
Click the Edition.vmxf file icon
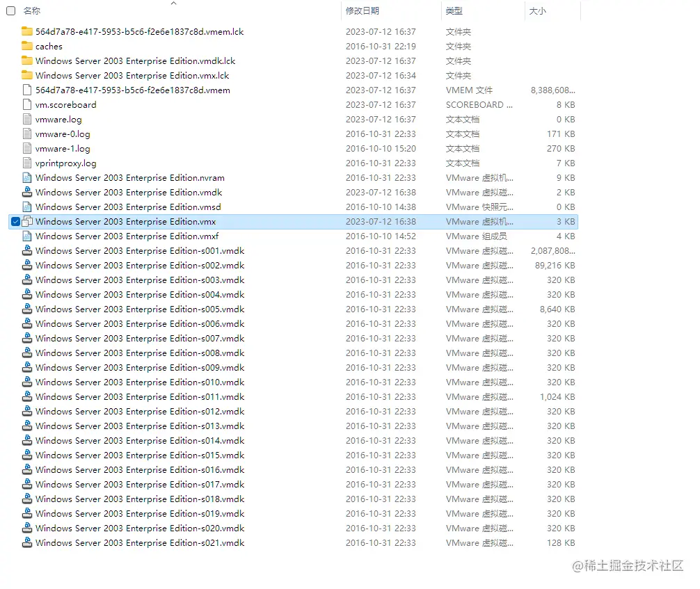(27, 236)
